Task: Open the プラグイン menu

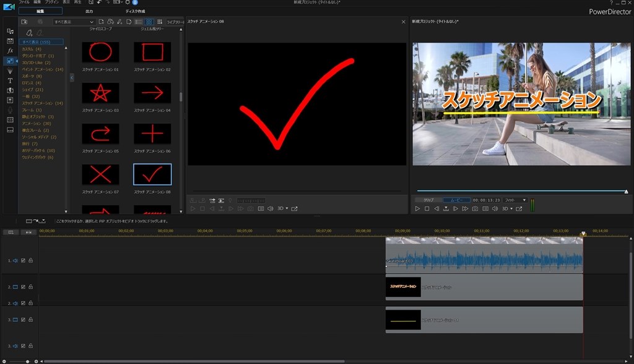Action: tap(52, 2)
